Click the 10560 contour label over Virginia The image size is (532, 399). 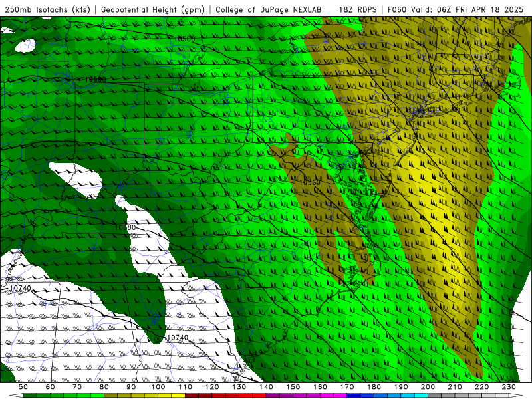coord(309,182)
